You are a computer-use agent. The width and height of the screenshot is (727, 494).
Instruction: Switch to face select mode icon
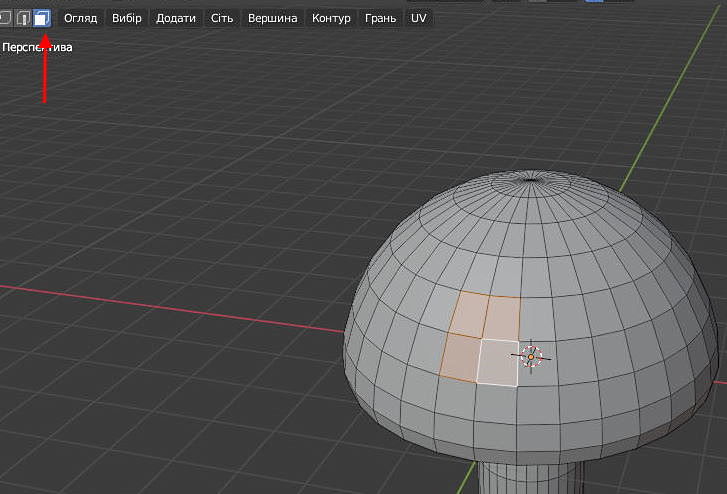click(x=42, y=18)
